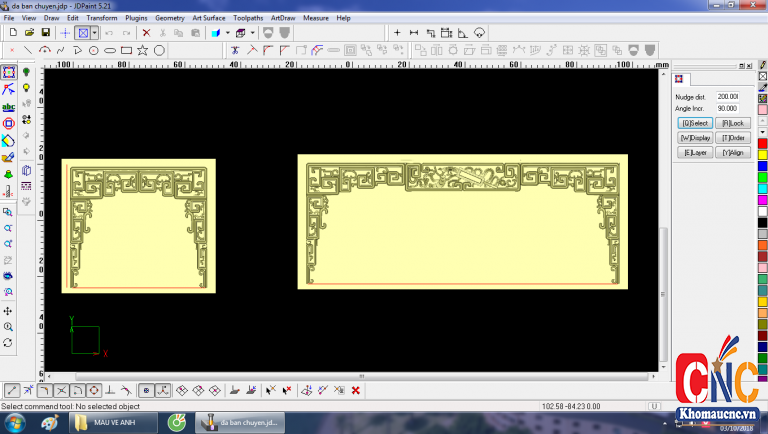This screenshot has height=434, width=768.
Task: Click the Save file icon
Action: [x=46, y=33]
